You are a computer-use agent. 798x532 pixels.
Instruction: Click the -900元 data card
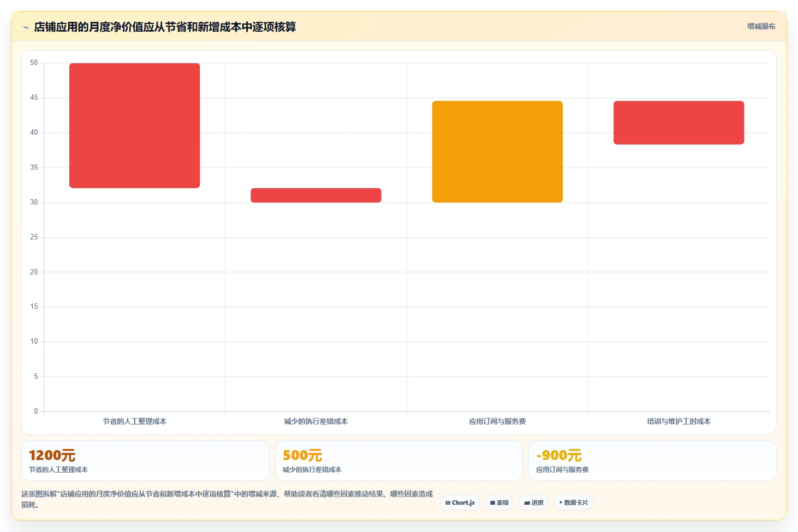(x=652, y=461)
